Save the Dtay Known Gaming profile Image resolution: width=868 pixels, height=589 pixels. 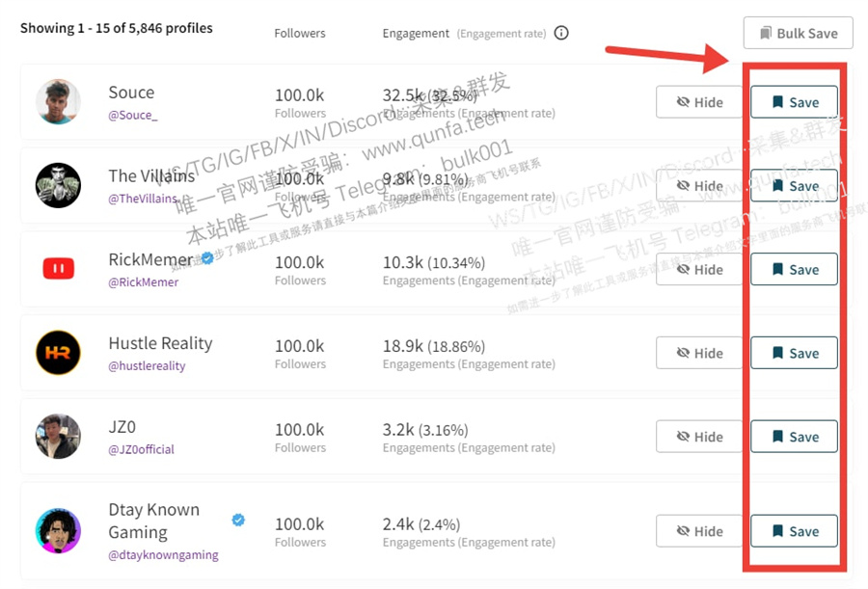click(x=794, y=531)
